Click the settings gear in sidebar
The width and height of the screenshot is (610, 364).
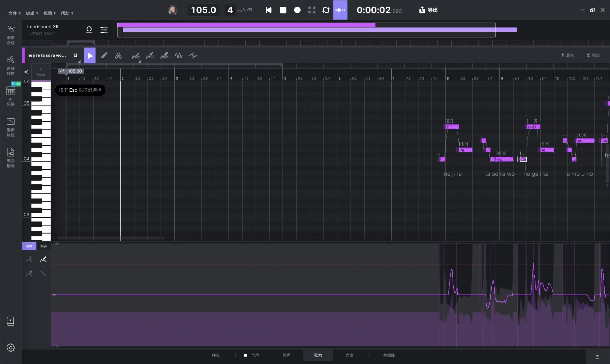pyautogui.click(x=11, y=347)
